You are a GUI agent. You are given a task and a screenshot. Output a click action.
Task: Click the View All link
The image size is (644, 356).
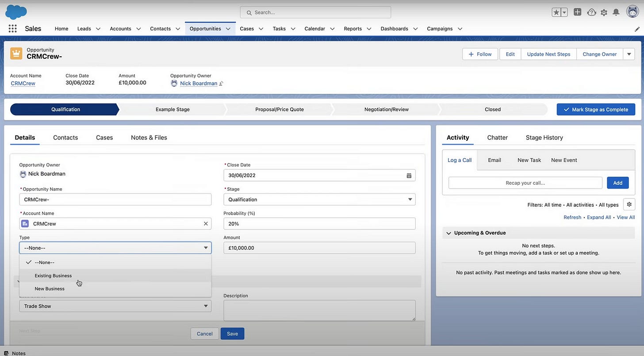point(626,217)
